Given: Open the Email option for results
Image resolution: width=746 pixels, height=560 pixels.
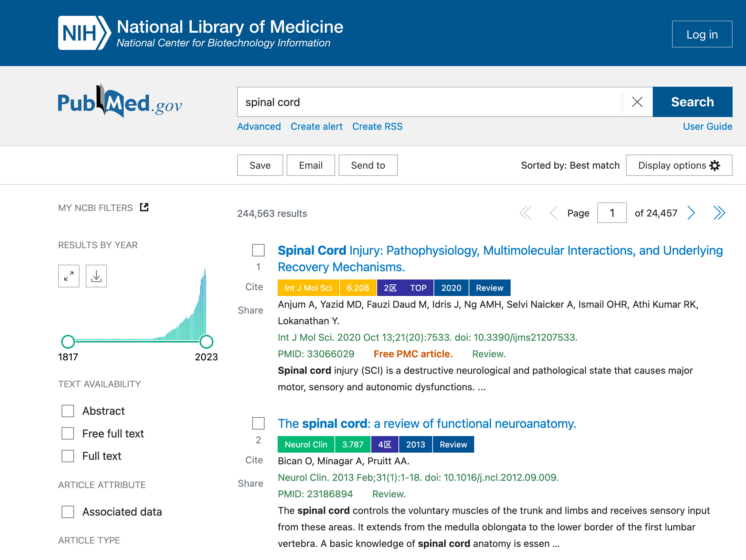Looking at the screenshot, I should pyautogui.click(x=310, y=165).
